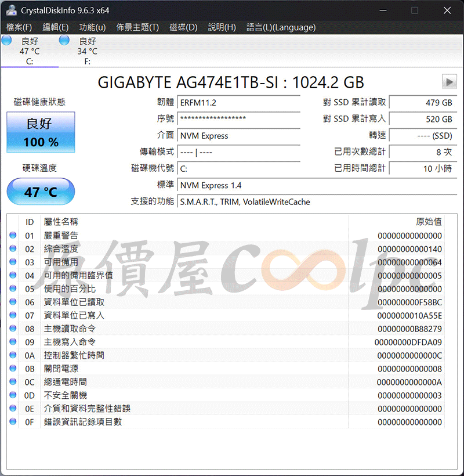Click the supported features field S.M.A.R.T., TRIM
The width and height of the screenshot is (464, 476).
coord(317,202)
